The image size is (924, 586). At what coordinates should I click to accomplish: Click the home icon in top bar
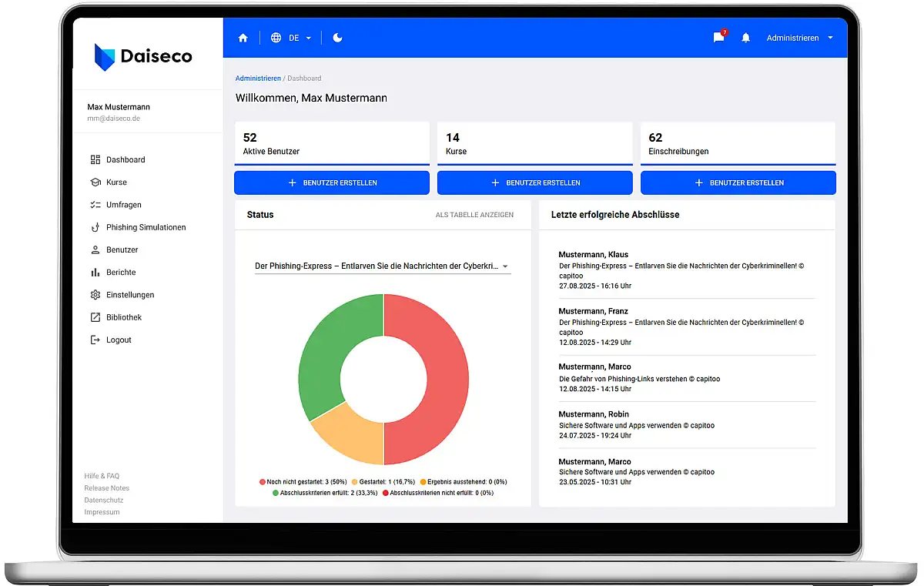click(243, 38)
